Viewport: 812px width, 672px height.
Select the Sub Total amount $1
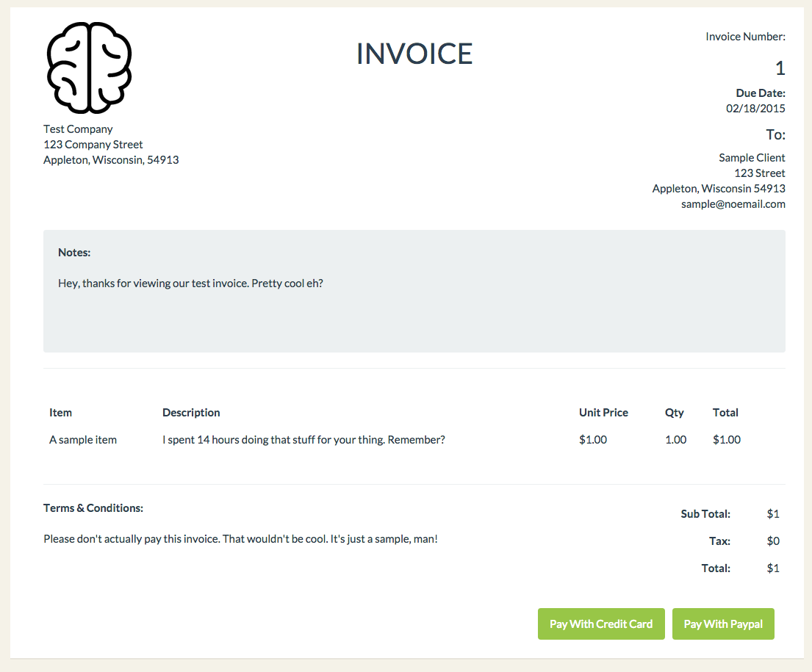pyautogui.click(x=773, y=513)
